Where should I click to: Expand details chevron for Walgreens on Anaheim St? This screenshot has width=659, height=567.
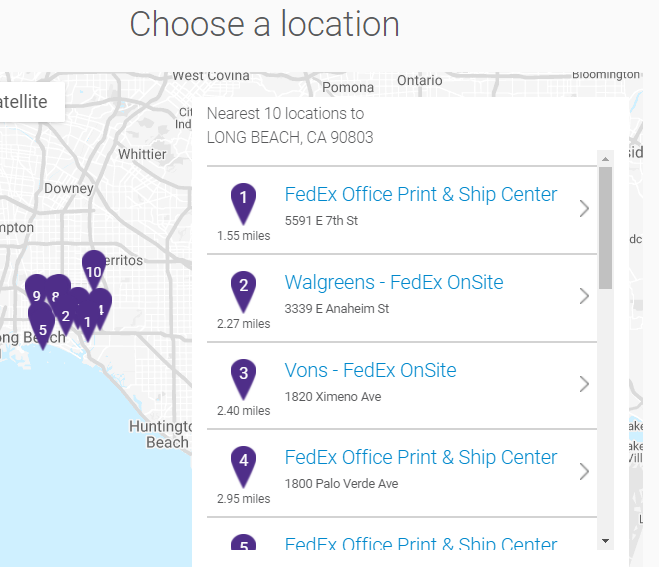(584, 296)
